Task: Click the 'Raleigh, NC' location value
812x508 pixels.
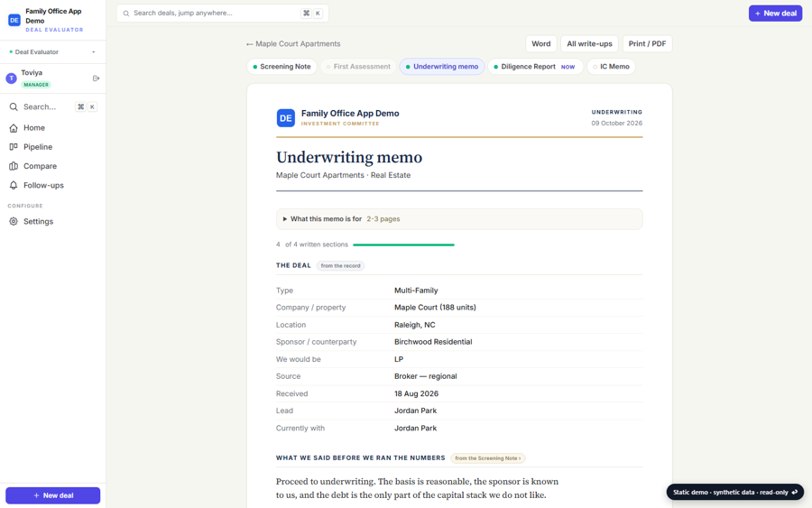Action: pyautogui.click(x=415, y=325)
